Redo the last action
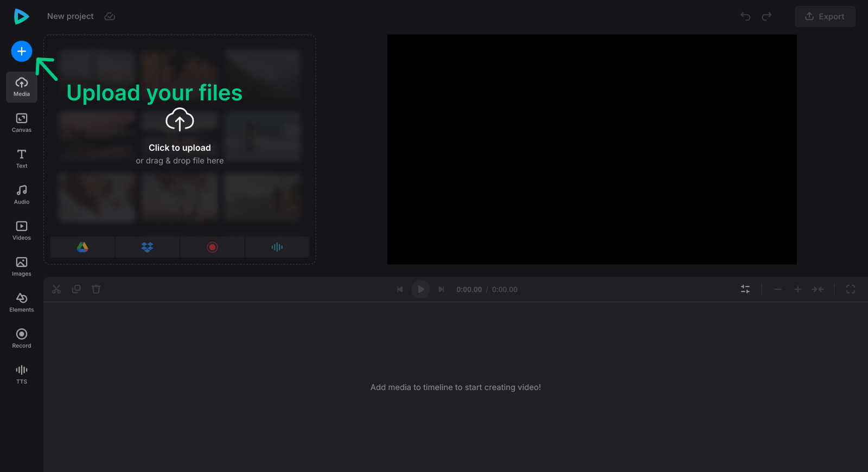 tap(767, 16)
